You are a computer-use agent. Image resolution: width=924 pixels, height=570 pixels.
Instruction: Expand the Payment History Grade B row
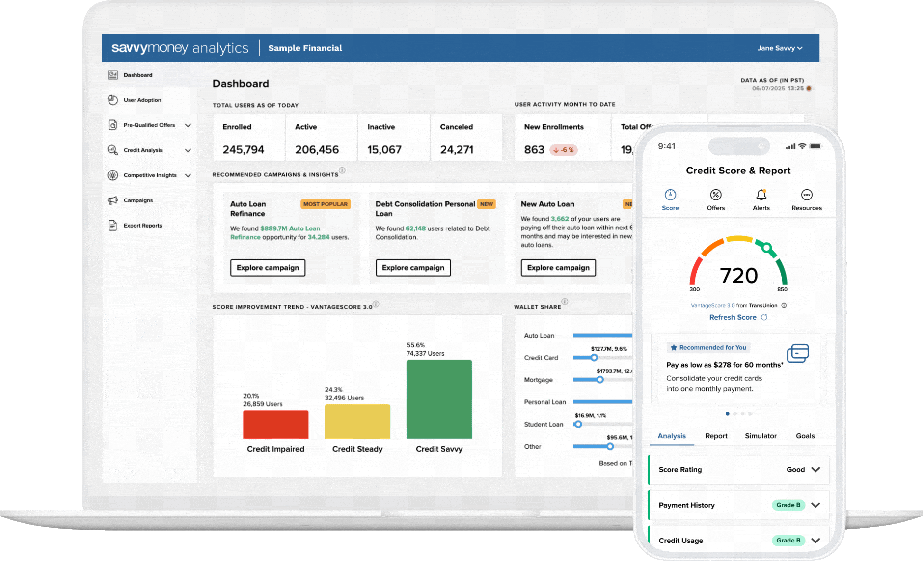(x=815, y=505)
